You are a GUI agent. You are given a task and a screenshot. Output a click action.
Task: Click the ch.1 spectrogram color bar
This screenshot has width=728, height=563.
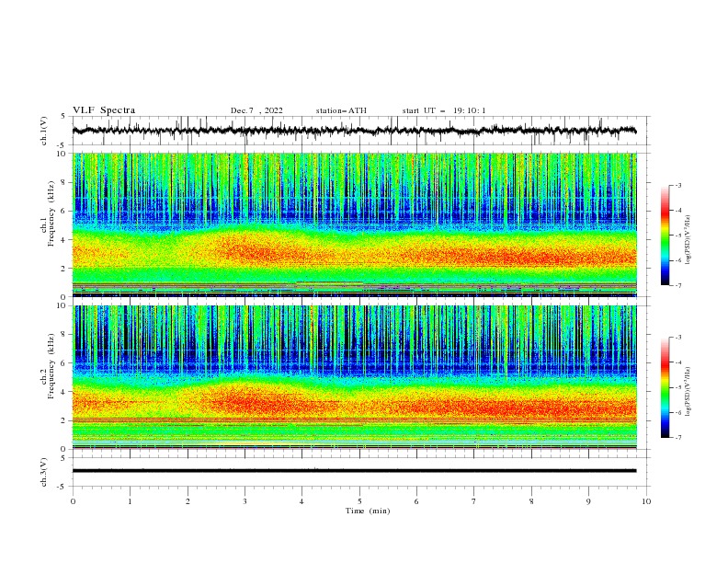pyautogui.click(x=665, y=236)
